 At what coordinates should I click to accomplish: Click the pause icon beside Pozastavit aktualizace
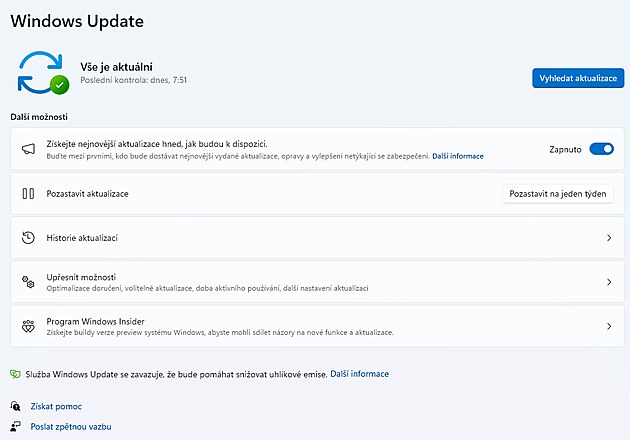(28, 194)
